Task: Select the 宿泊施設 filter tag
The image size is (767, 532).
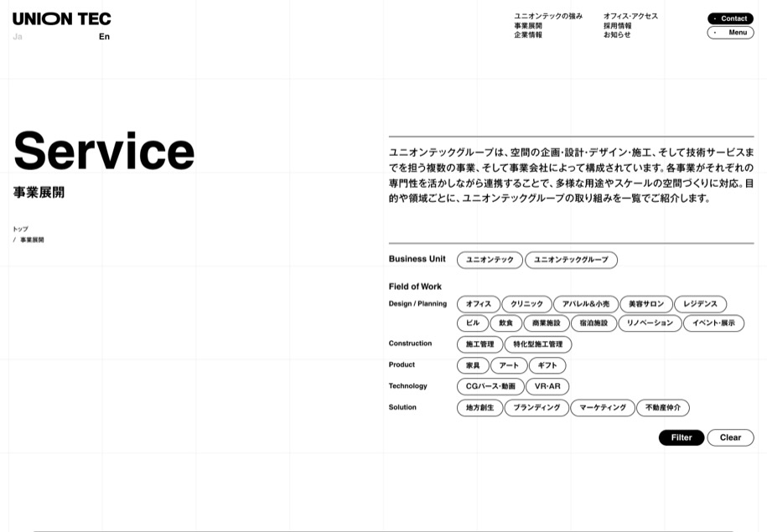Action: tap(593, 323)
